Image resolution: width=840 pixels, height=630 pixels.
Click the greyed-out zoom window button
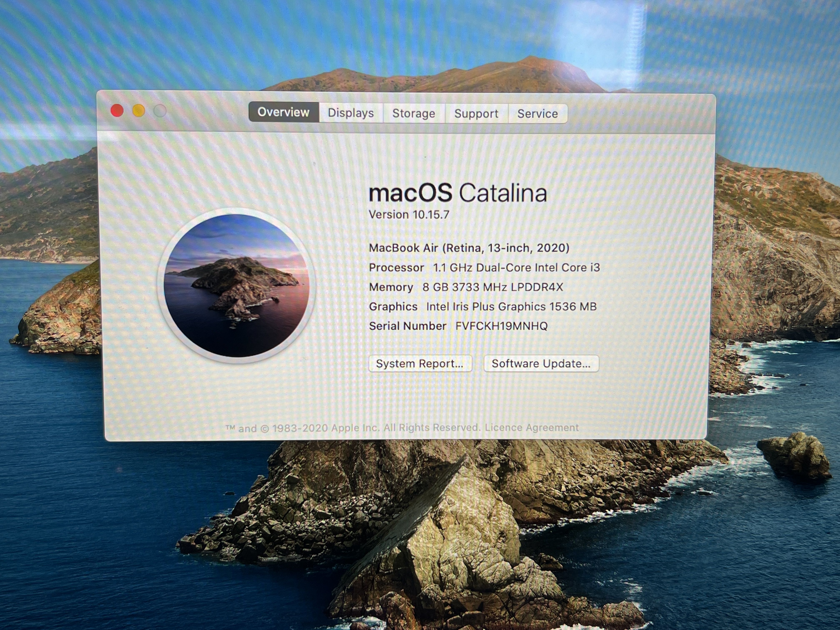pos(160,111)
